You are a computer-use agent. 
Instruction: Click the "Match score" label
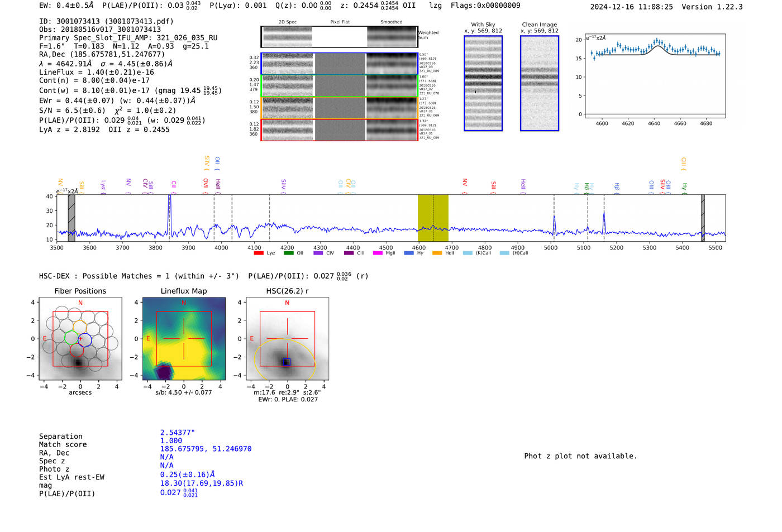tap(63, 445)
